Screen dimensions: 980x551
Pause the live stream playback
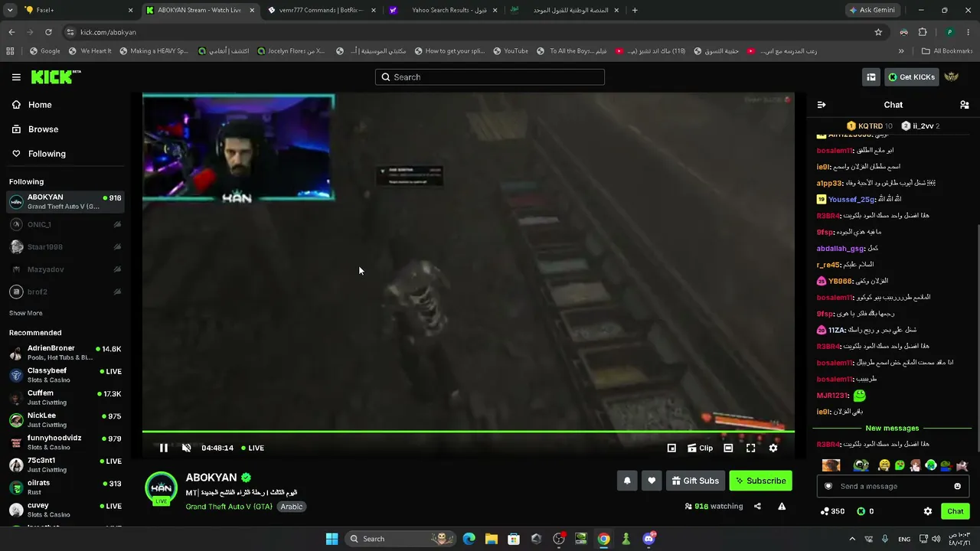(x=163, y=448)
